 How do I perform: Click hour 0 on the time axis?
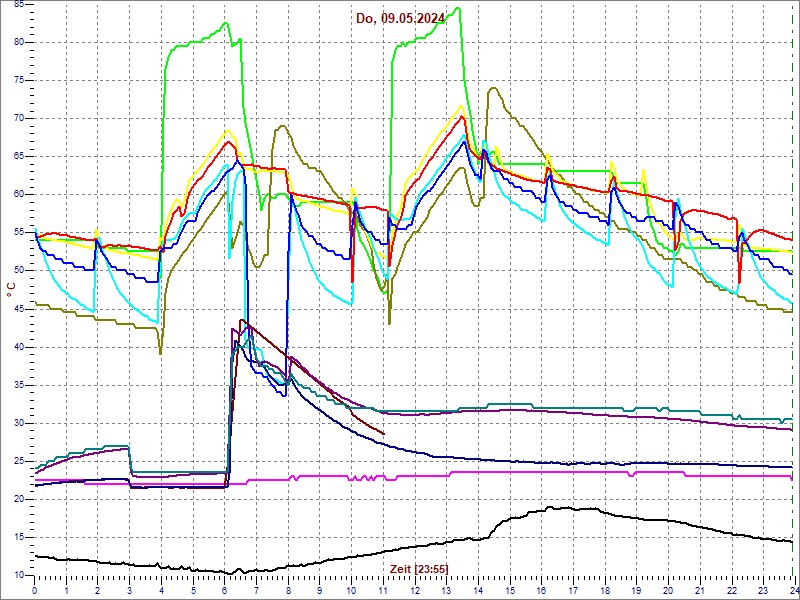[34, 590]
